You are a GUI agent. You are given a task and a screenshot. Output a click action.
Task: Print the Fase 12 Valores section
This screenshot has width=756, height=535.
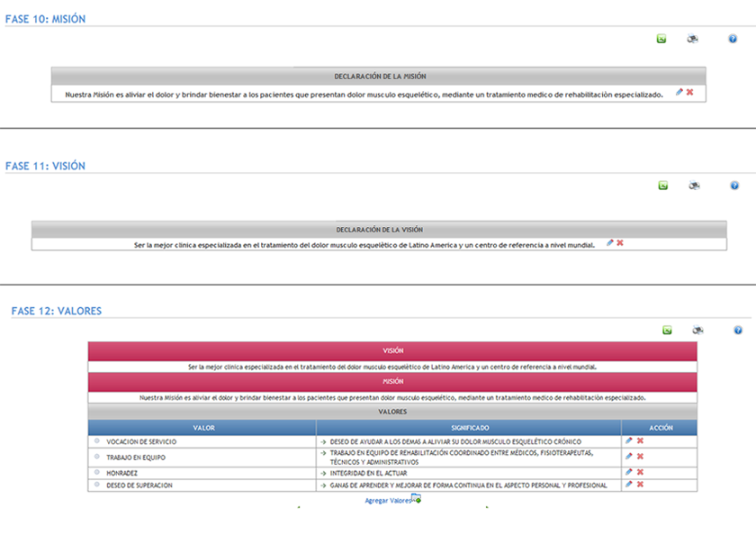click(697, 331)
